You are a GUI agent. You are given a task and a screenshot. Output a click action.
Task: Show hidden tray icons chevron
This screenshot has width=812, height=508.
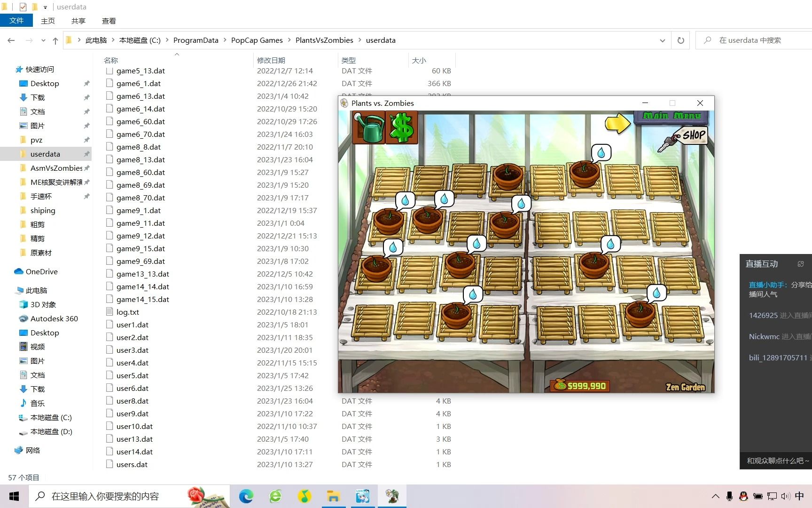(x=715, y=496)
